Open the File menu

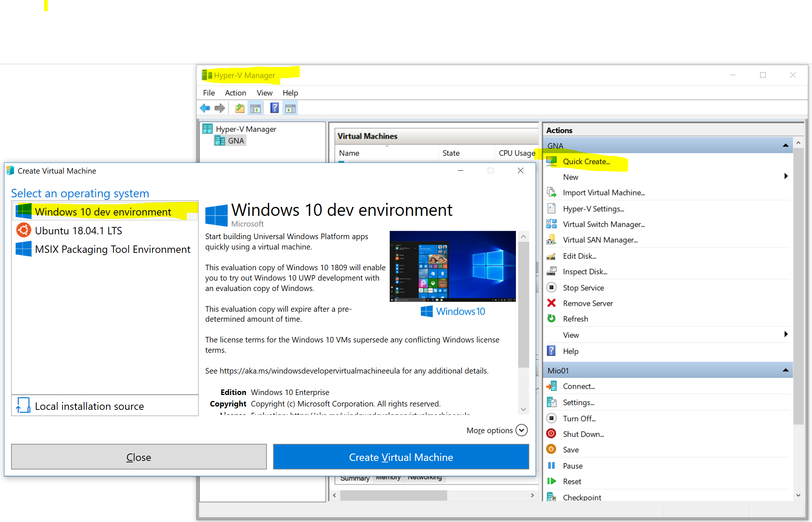209,93
